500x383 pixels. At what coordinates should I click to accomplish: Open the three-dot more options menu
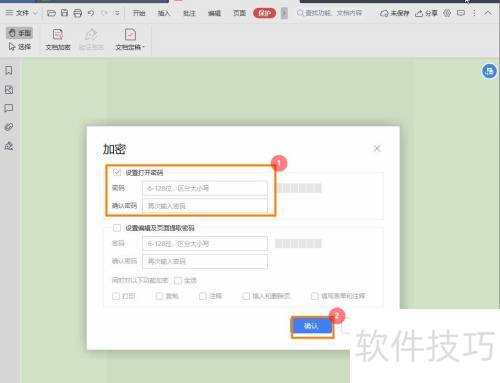(474, 13)
